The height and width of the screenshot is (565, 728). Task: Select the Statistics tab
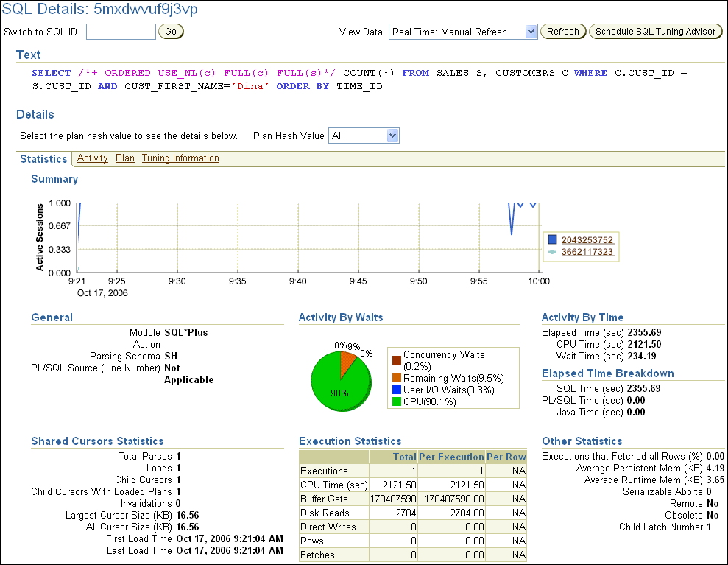click(x=43, y=159)
